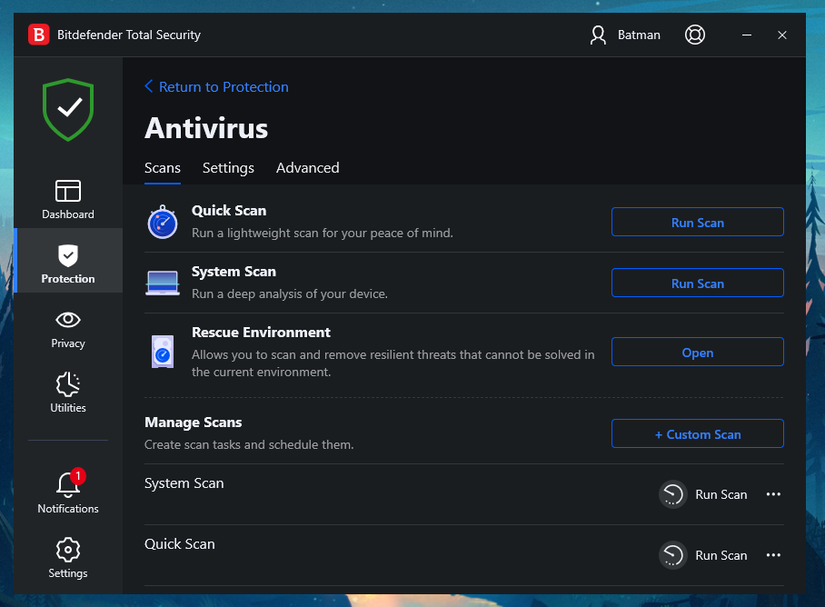Click the clock icon beside Quick Scan task

[x=673, y=555]
